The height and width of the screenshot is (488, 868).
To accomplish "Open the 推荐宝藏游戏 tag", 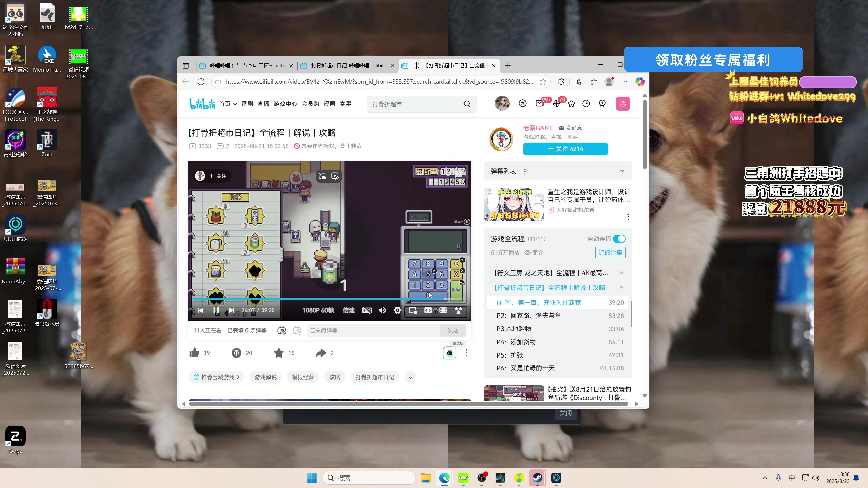I will pos(216,377).
